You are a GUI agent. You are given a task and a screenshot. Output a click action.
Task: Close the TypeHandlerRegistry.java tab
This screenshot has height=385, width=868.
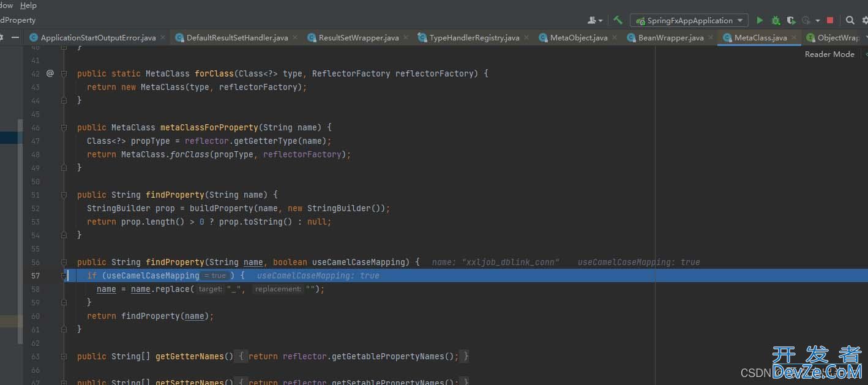coord(526,37)
